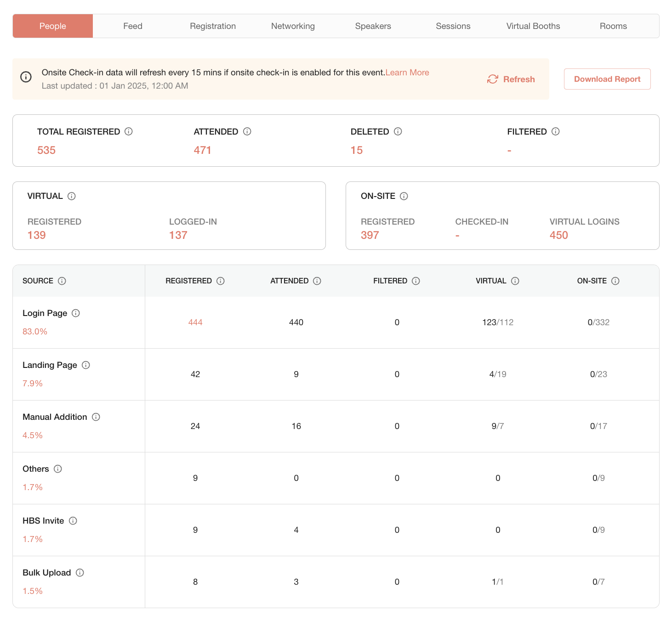Click Login Page attended value 440
This screenshot has height=621, width=672.
pos(296,322)
